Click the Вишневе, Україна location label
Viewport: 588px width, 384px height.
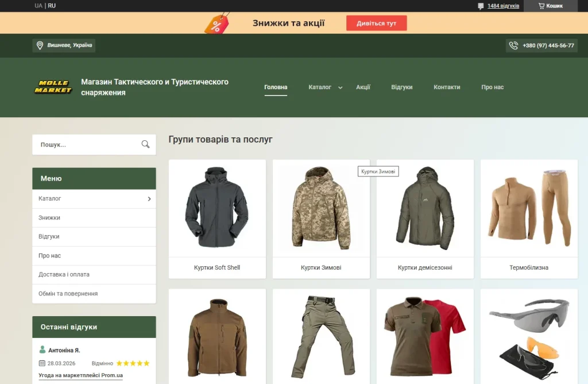tap(69, 45)
